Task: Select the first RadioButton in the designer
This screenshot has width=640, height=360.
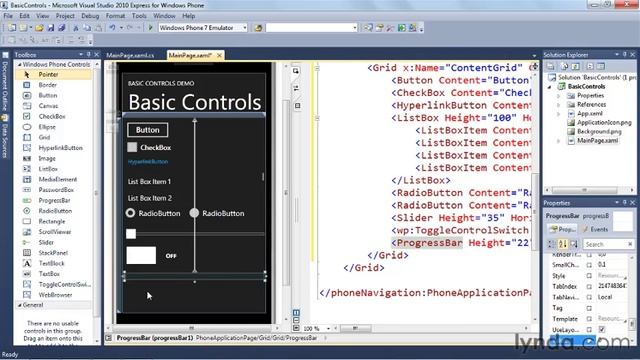Action: click(x=130, y=213)
